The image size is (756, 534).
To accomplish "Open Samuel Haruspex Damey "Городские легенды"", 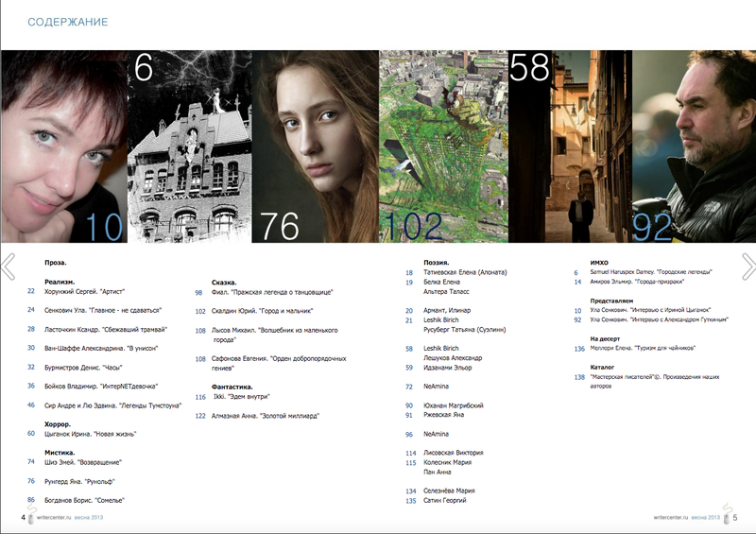I will (x=650, y=271).
